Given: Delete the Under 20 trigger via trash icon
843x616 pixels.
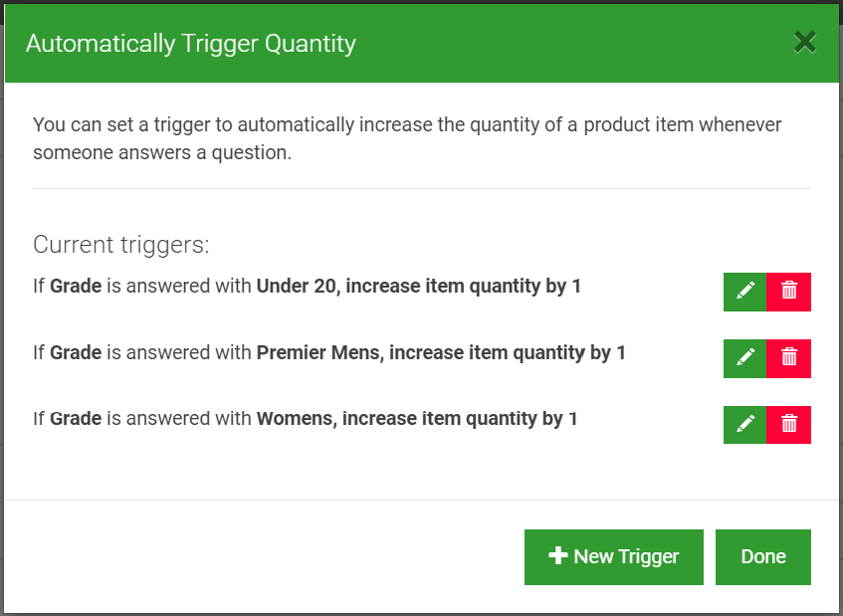Looking at the screenshot, I should coord(788,292).
